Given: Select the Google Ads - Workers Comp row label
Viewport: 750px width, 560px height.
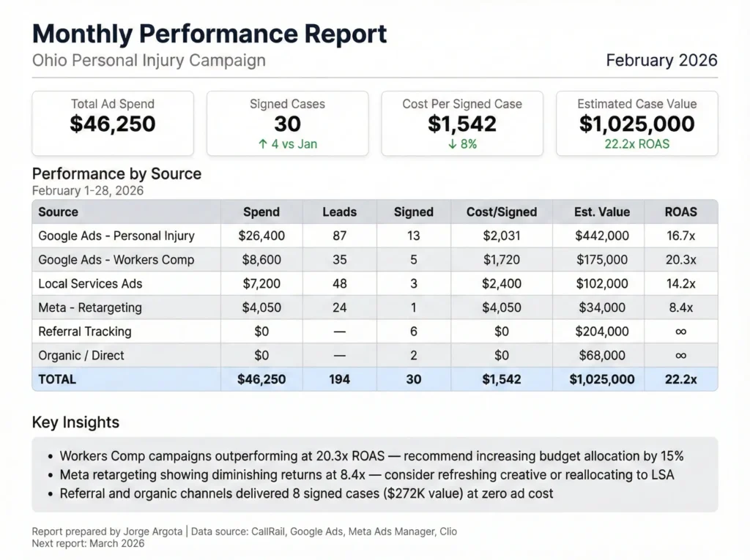Looking at the screenshot, I should (116, 260).
